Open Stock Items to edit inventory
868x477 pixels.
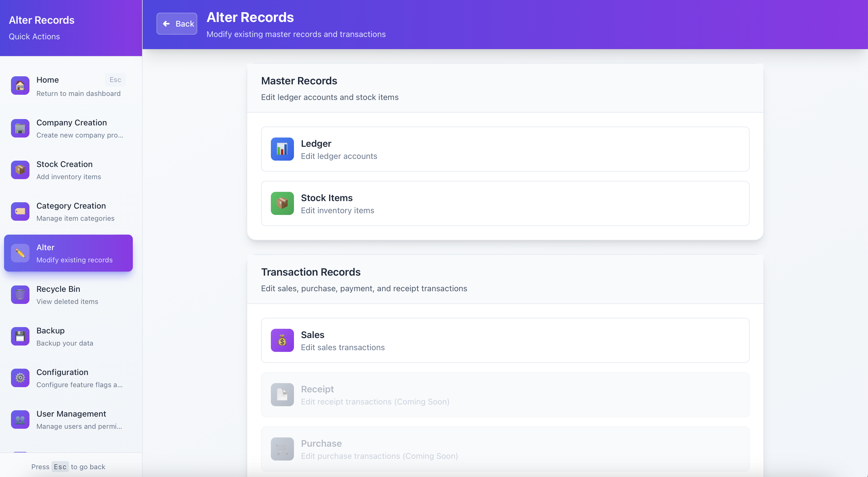(505, 203)
